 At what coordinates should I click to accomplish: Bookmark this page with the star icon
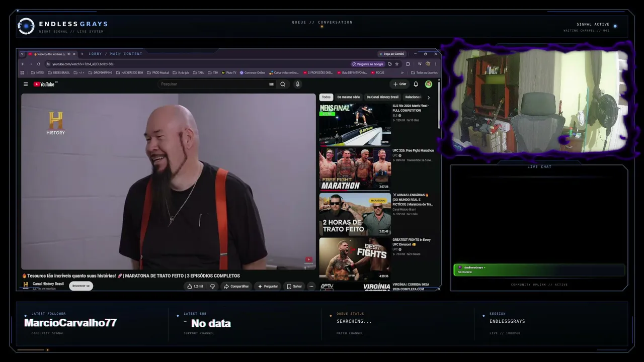[397, 64]
